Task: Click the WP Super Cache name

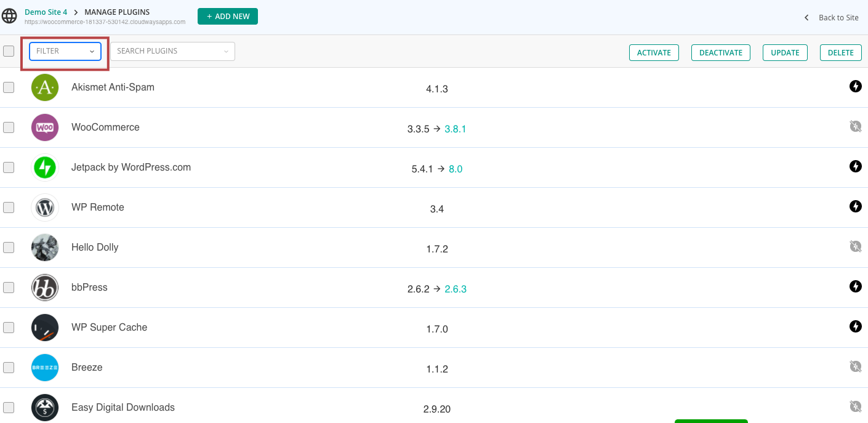Action: pos(109,328)
